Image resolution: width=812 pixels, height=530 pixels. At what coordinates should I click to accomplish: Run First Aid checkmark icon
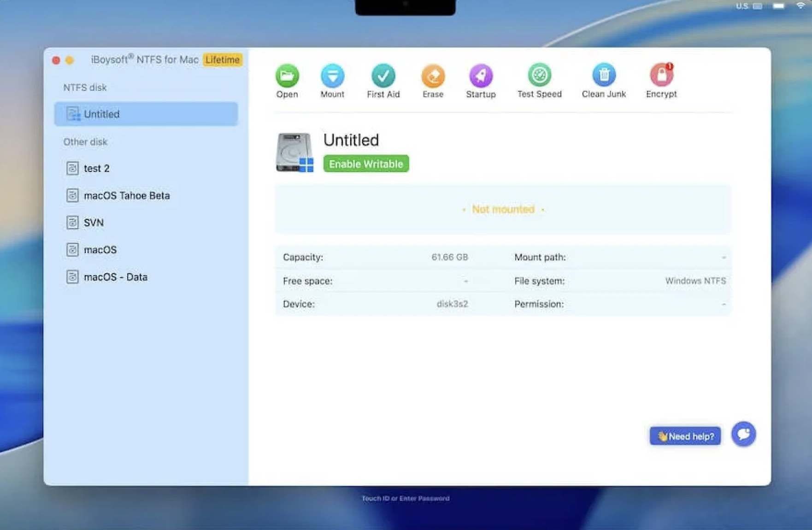click(x=383, y=76)
